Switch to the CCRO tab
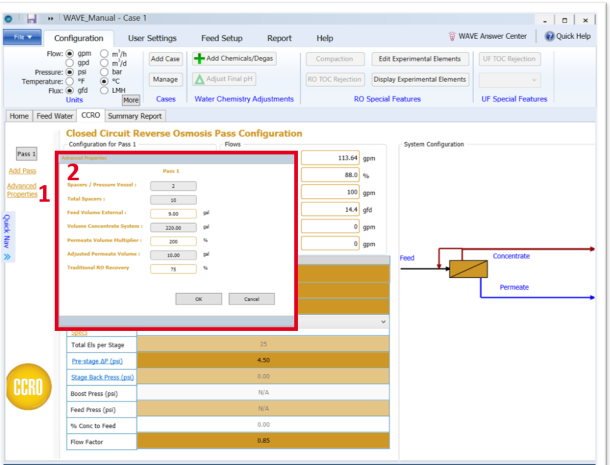 tap(91, 115)
